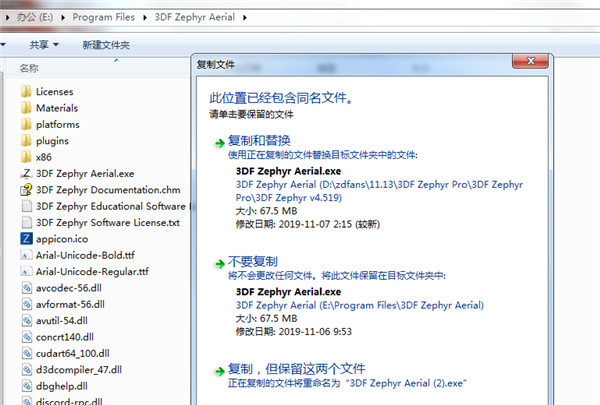
Task: Click the avformat-56.dll file icon
Action: [x=26, y=304]
